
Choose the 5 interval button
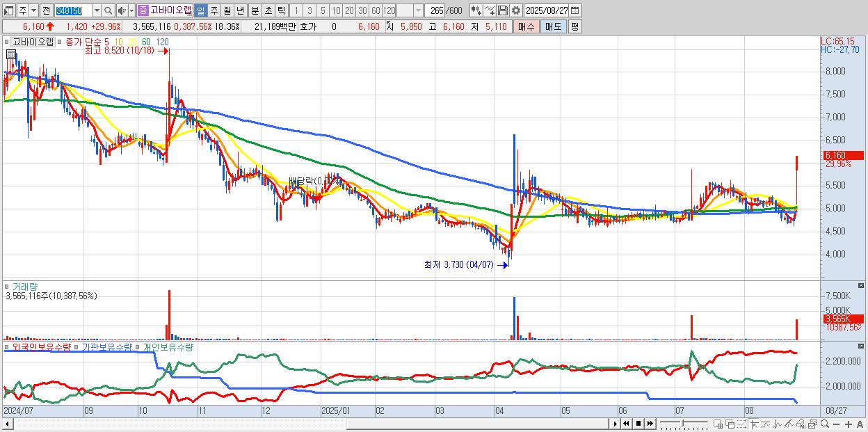tap(323, 10)
